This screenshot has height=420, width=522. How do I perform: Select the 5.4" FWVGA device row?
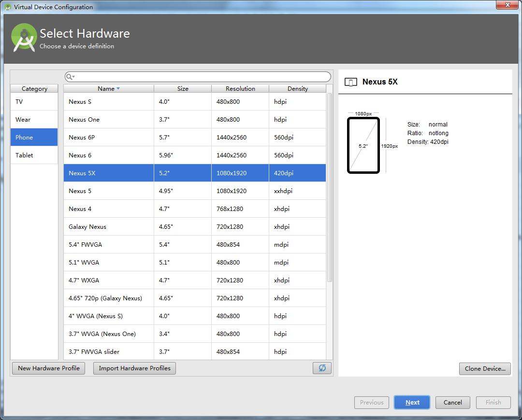195,244
